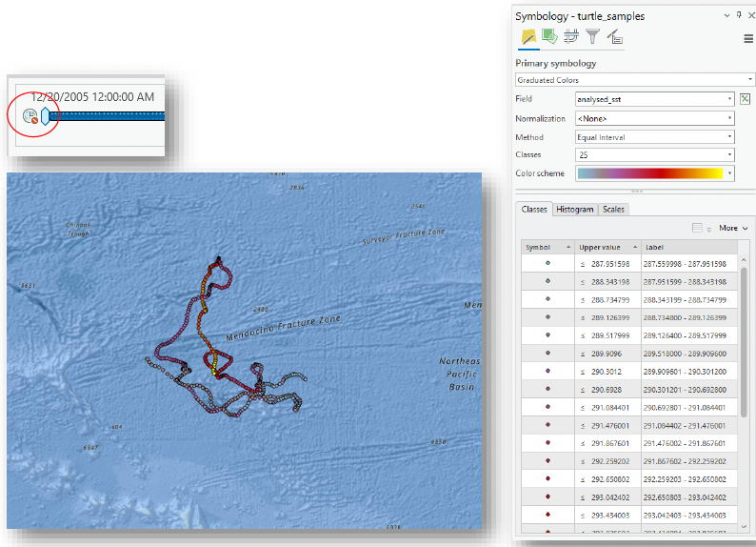Open the More options menu
Viewport: 756px width, 547px height.
click(733, 229)
